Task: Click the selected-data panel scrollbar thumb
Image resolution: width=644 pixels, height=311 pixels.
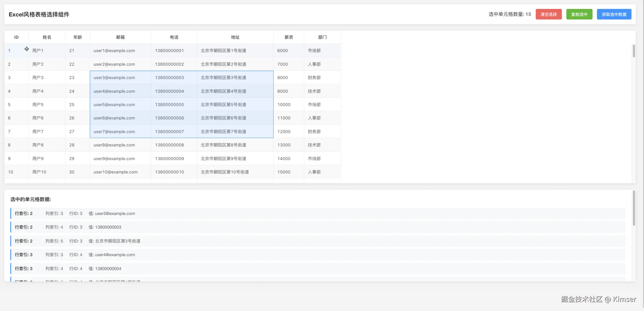Action: [634, 208]
